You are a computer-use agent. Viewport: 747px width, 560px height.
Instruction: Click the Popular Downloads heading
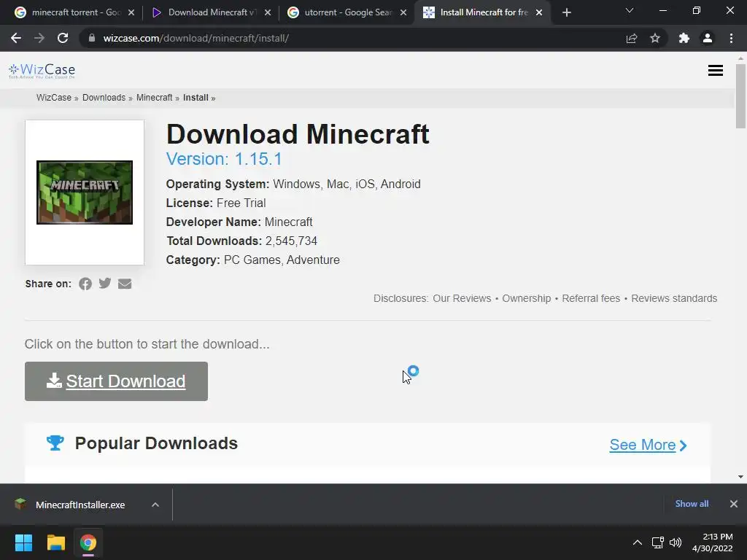(x=156, y=443)
